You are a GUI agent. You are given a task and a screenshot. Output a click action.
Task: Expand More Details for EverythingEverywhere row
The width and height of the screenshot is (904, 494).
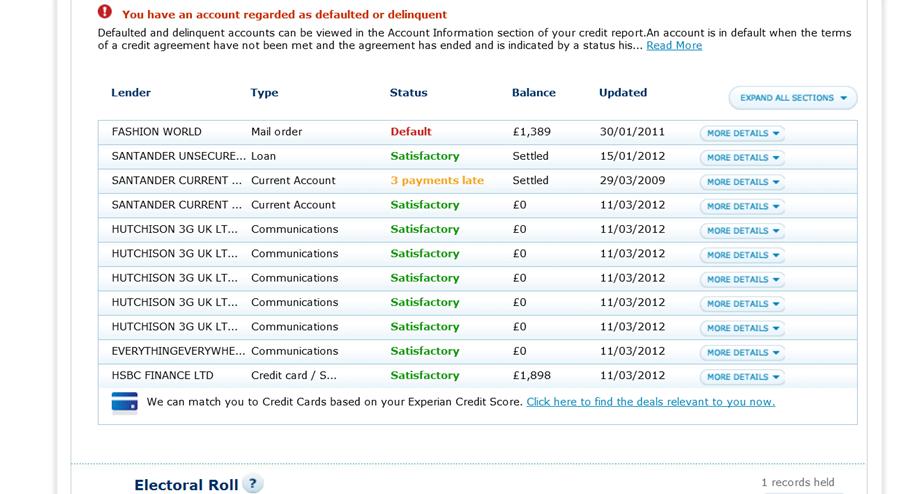(742, 353)
